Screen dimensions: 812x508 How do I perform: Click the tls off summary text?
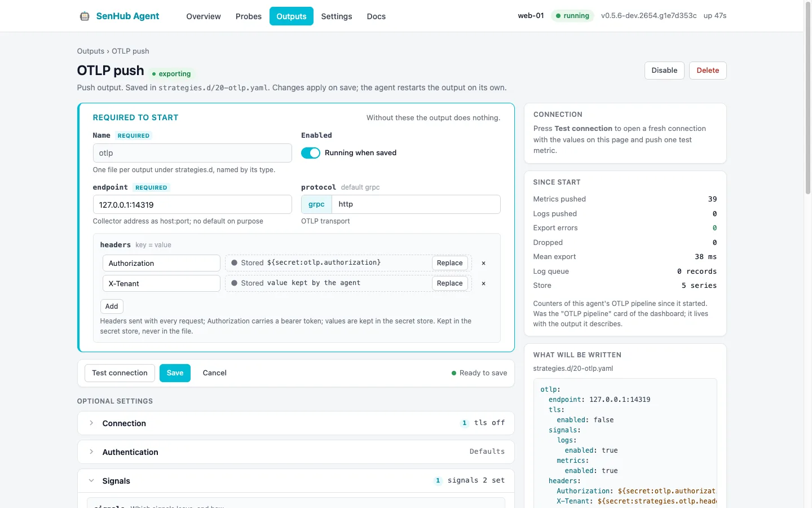click(x=489, y=423)
